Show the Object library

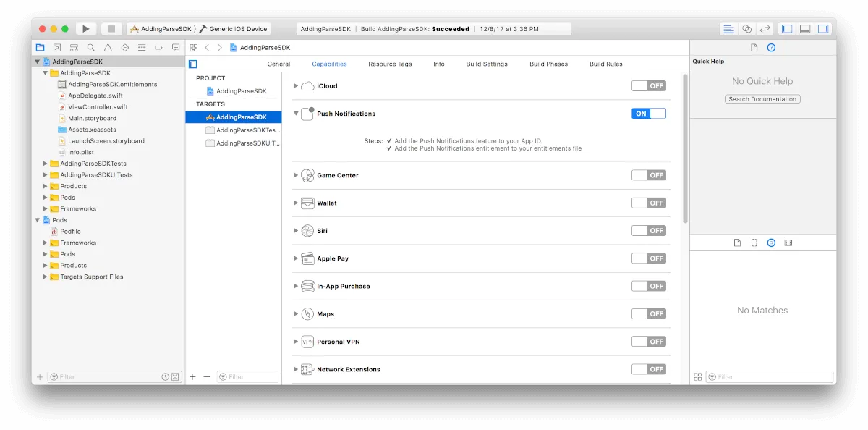click(771, 243)
